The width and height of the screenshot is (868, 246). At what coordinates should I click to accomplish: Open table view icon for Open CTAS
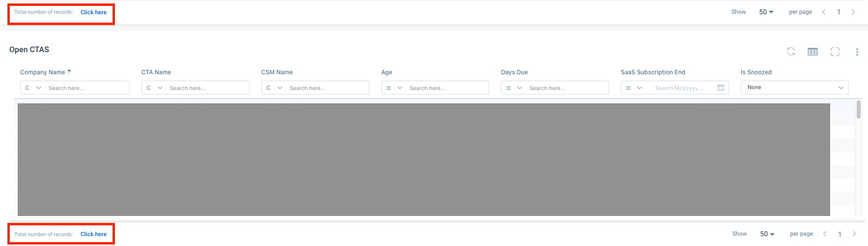point(813,52)
